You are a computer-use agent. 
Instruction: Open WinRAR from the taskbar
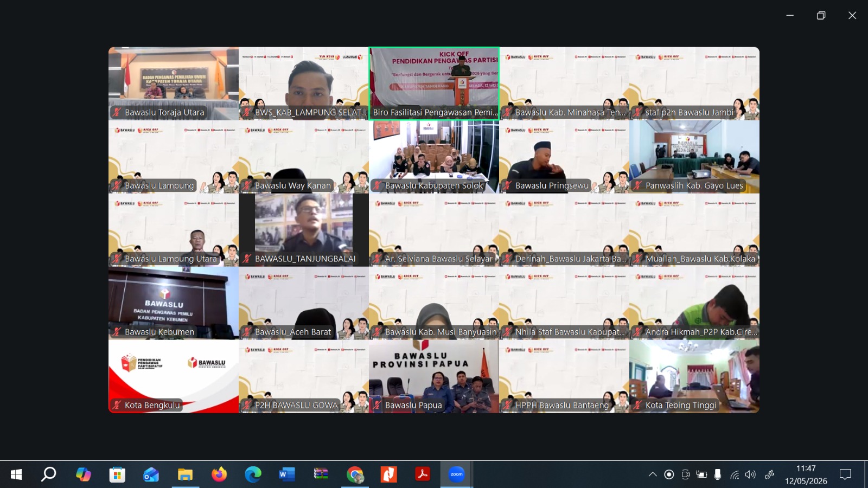point(321,474)
